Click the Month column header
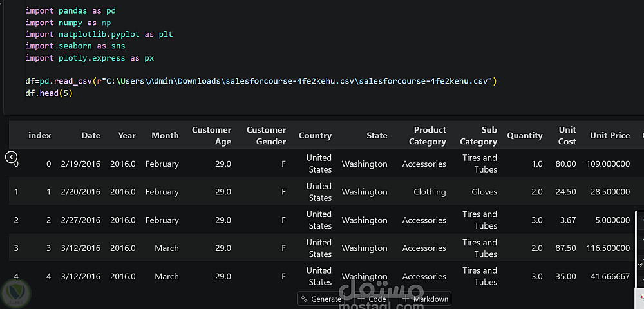This screenshot has height=309, width=644. click(165, 135)
